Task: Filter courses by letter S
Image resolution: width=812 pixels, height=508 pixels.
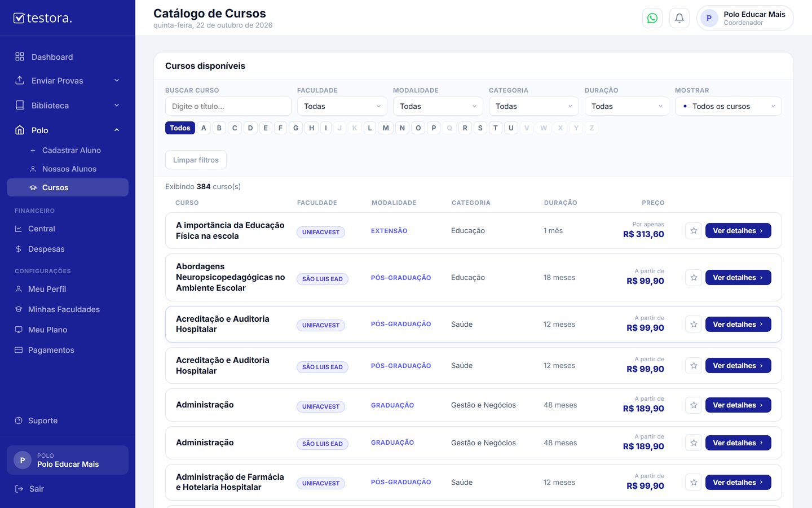Action: click(x=480, y=128)
